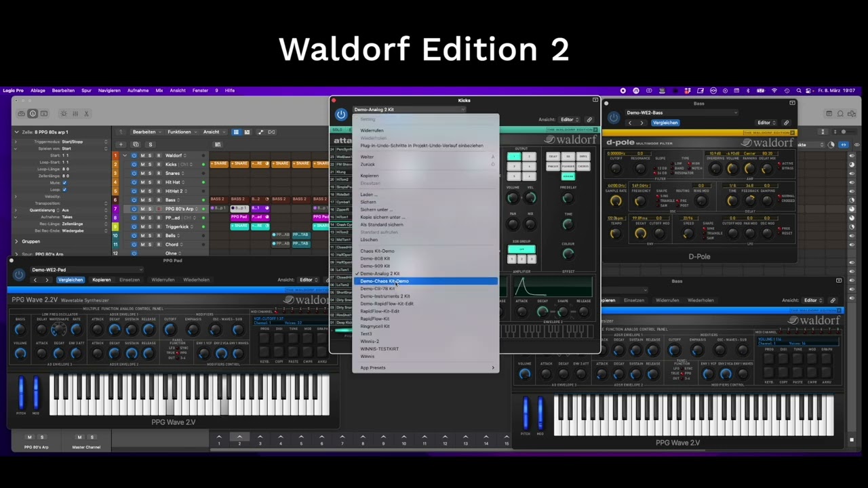Click the Tempo knob in D-Pole
Viewport: 868px width, 488px height.
(x=615, y=234)
